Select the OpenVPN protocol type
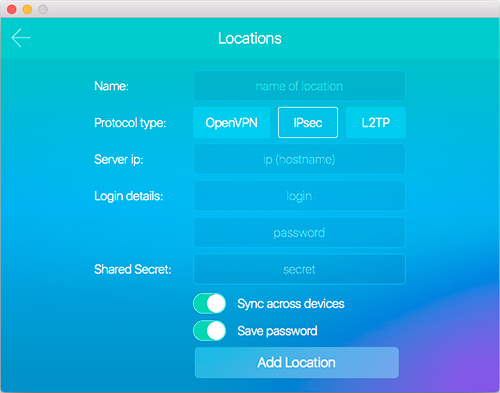Viewport: 500px width, 393px height. [x=232, y=123]
